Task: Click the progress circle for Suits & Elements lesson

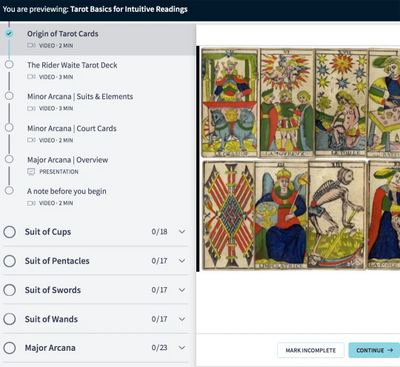Action: [9, 96]
